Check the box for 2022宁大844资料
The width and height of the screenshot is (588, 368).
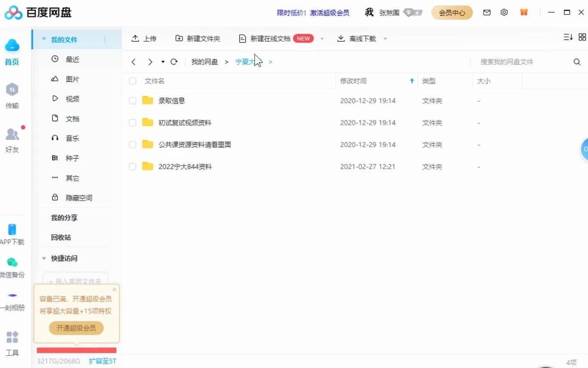(x=133, y=166)
